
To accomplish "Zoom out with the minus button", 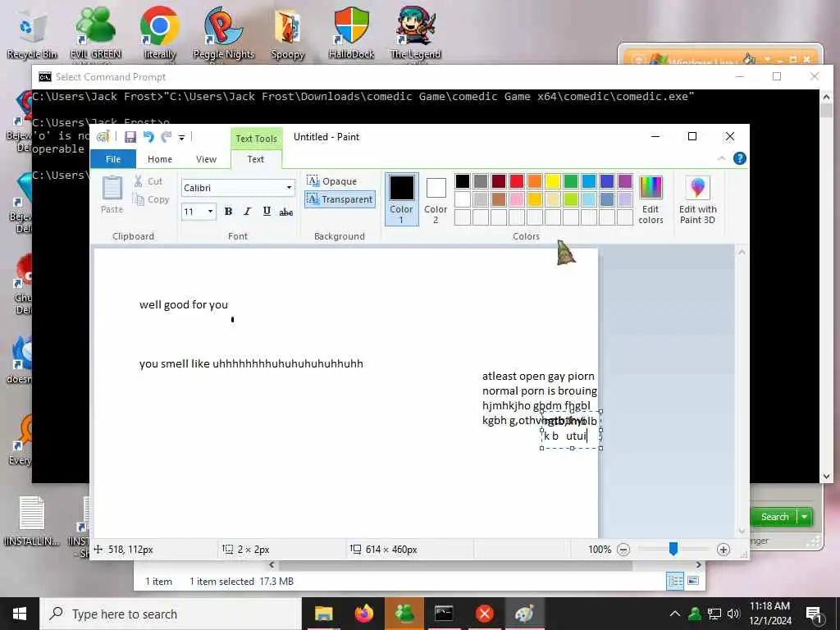I will (623, 550).
